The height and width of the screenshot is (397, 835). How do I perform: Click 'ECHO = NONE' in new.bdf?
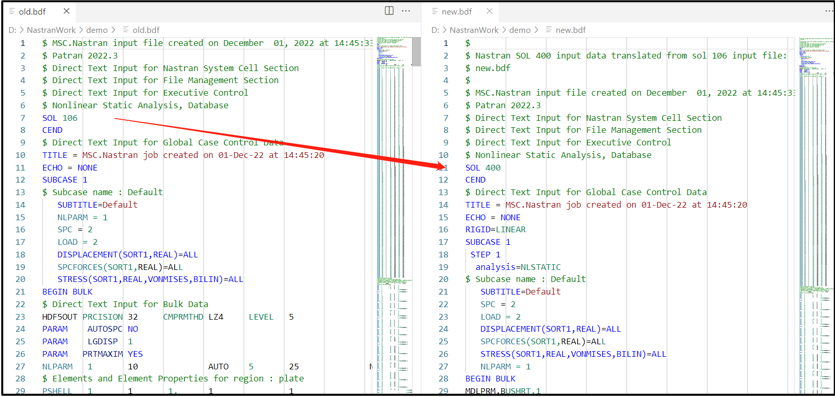coord(493,217)
